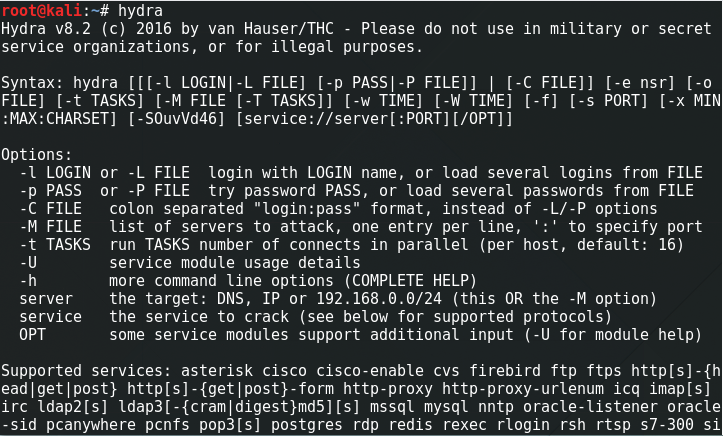
Task: Click the -M FILE option entry
Action: tap(50, 227)
